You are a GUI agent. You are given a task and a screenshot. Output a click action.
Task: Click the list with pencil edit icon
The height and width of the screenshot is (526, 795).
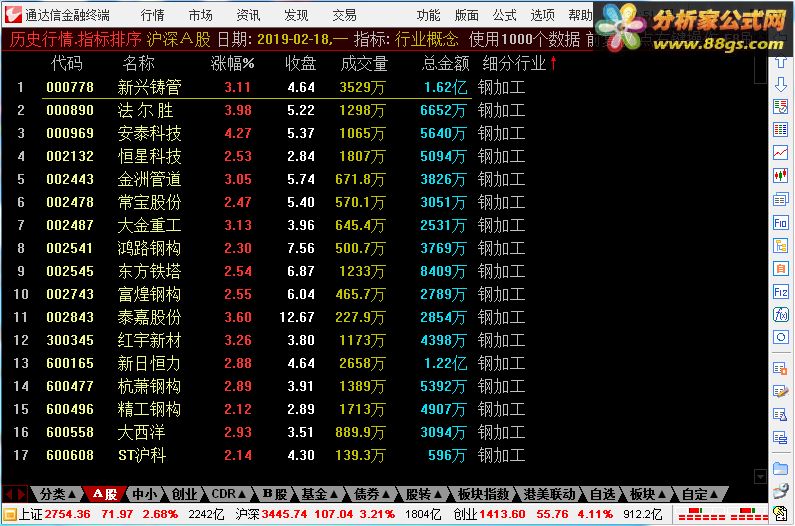tap(780, 391)
